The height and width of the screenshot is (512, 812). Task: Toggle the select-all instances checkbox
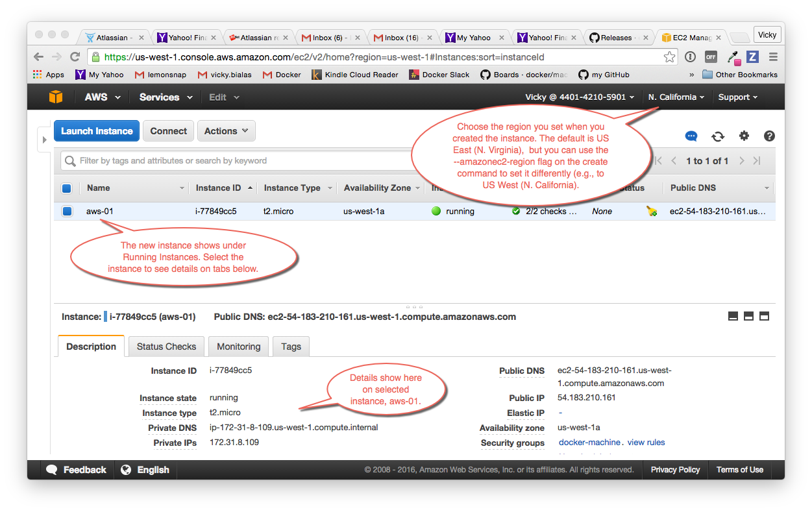(x=66, y=188)
